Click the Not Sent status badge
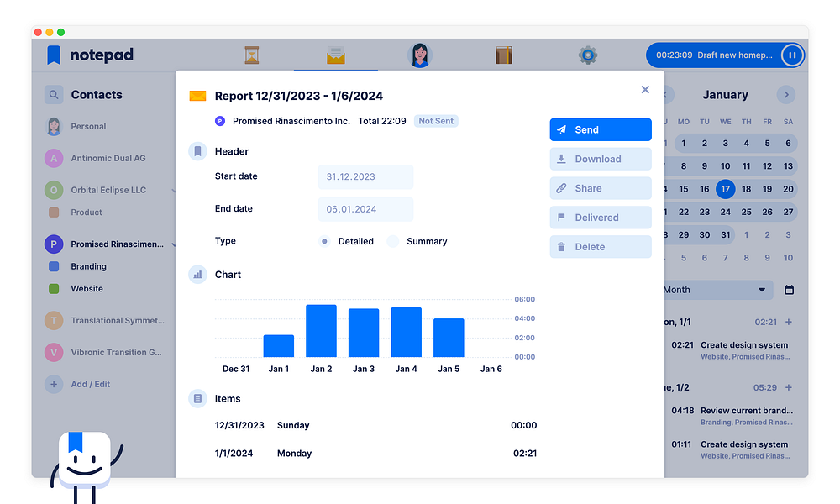Image resolution: width=840 pixels, height=504 pixels. click(x=436, y=121)
